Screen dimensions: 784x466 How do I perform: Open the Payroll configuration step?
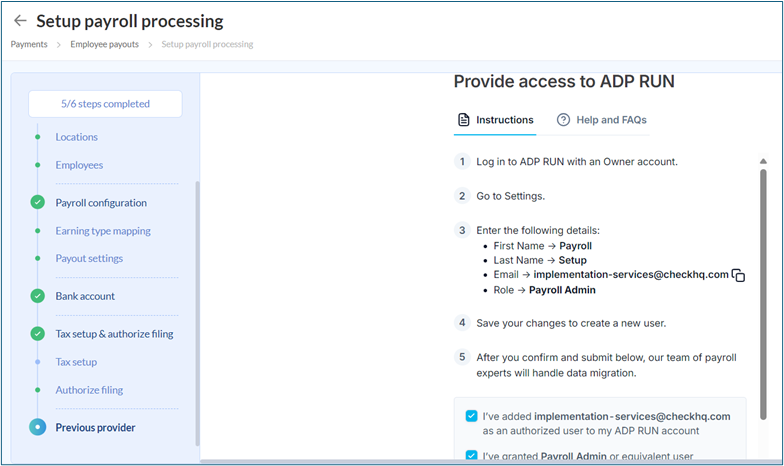click(x=101, y=202)
